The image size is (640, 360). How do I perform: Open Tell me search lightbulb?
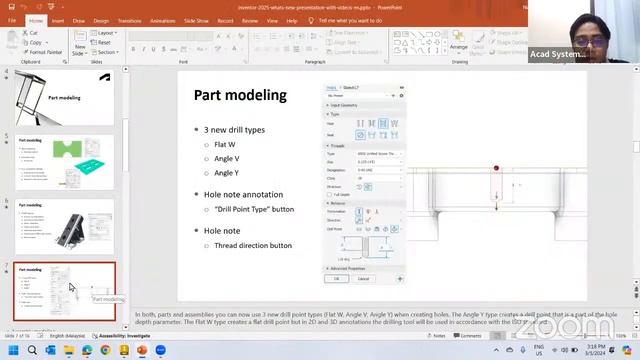click(311, 20)
